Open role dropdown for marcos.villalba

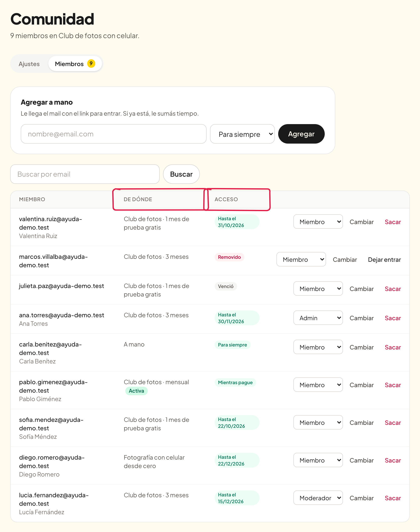(301, 259)
